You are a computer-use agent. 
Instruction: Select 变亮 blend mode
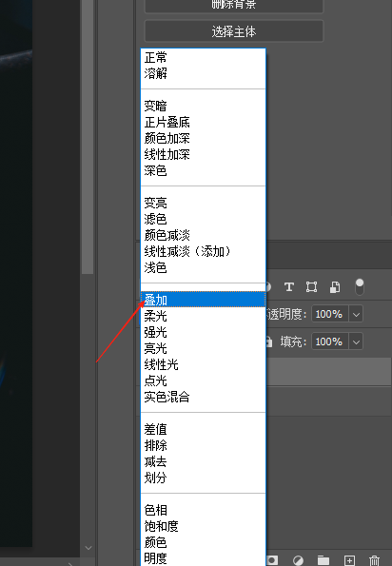[x=204, y=203]
